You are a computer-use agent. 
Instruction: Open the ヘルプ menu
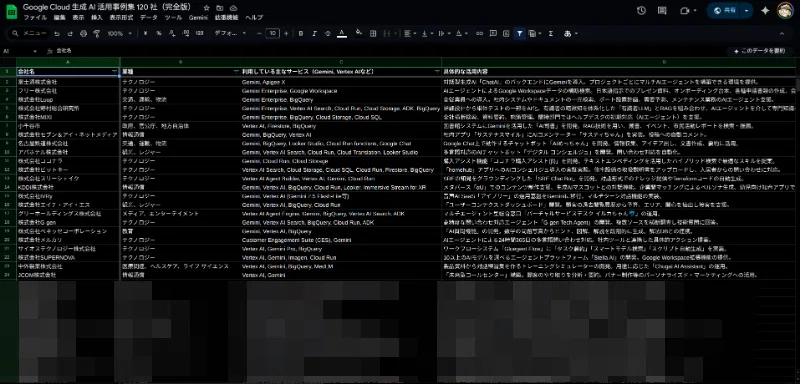pos(254,17)
